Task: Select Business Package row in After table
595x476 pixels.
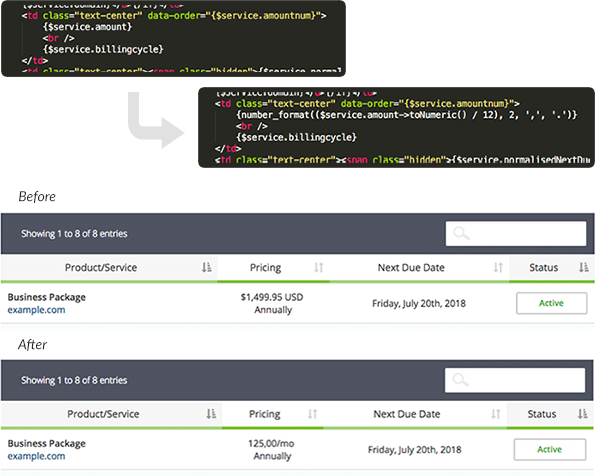Action: pos(297,449)
